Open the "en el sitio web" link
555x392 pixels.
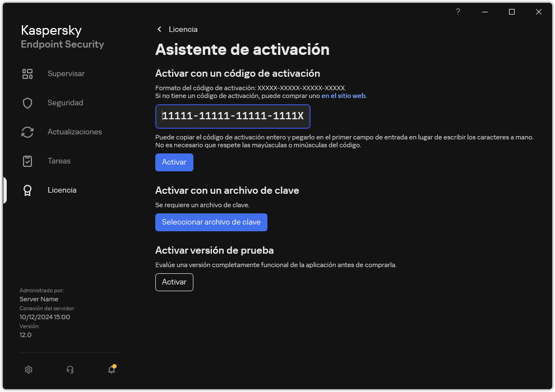(343, 96)
